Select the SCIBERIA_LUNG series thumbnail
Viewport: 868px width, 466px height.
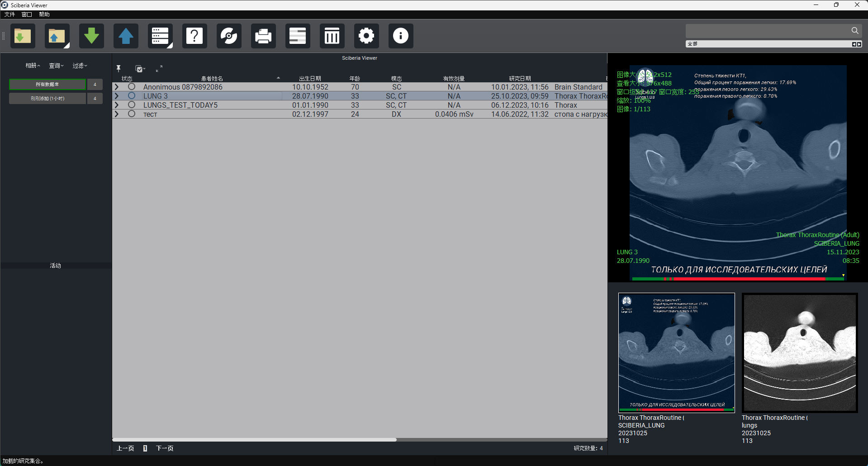677,353
